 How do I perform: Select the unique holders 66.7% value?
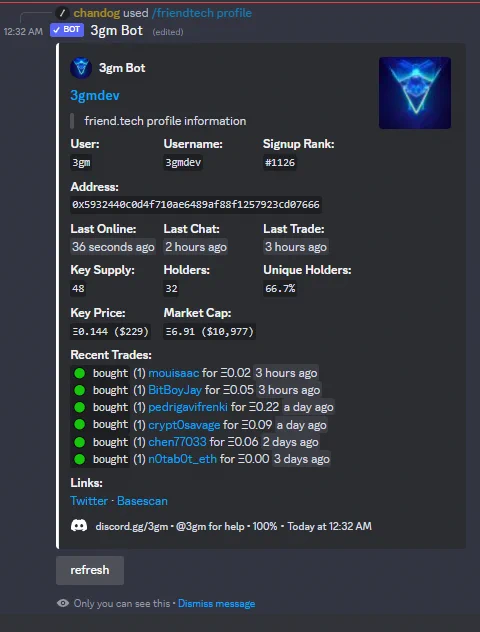point(280,289)
